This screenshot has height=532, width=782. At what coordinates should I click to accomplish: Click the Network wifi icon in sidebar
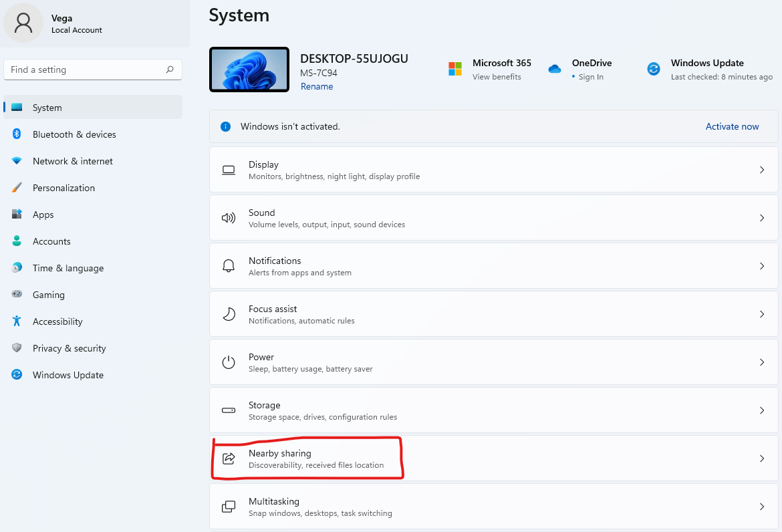[x=17, y=161]
